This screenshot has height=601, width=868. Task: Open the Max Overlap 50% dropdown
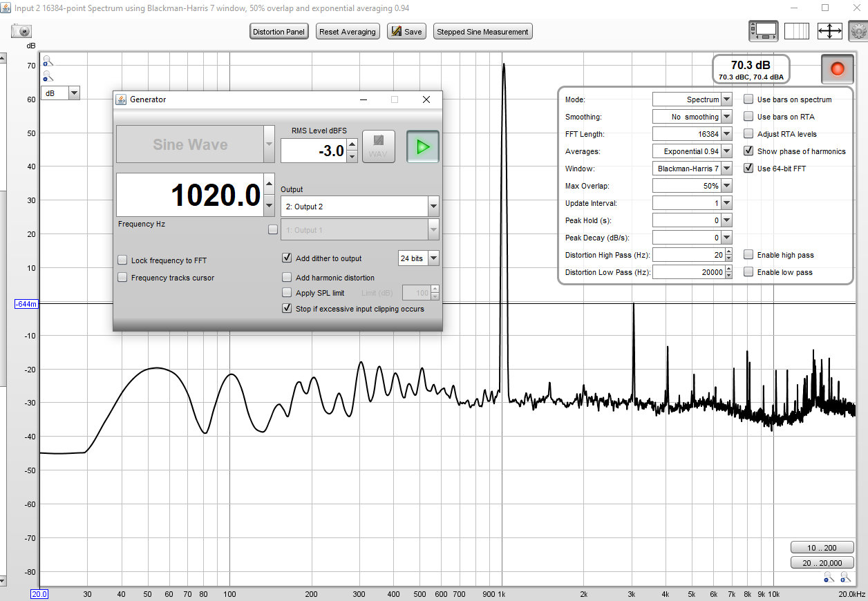tap(726, 186)
